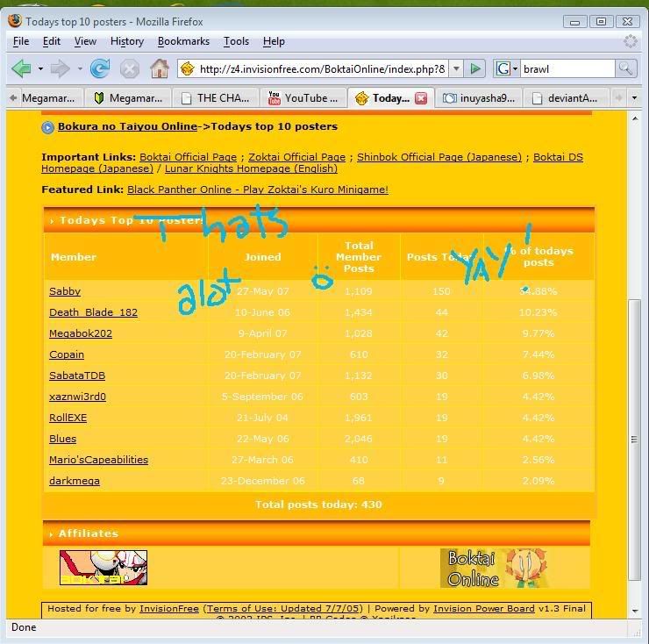Open member Sabby's profile link
Screen dimensions: 649x644
pos(65,291)
